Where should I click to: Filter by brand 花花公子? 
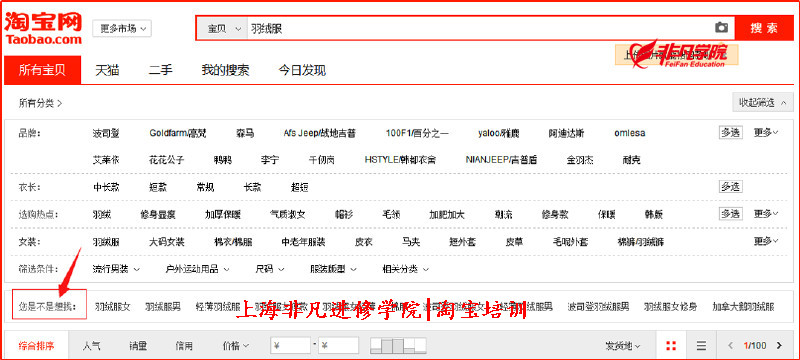click(166, 160)
